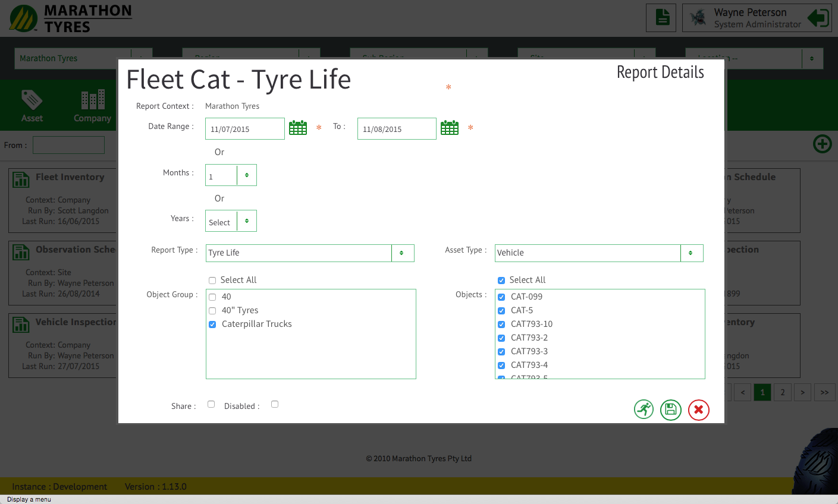Check the 40" Tyres object group
Screen dimensions: 838x504
tap(212, 311)
